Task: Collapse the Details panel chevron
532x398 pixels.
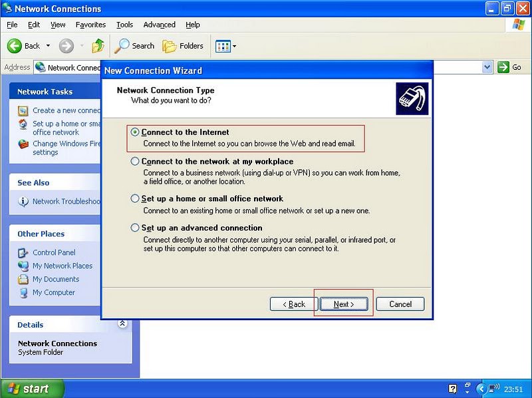Action: pyautogui.click(x=122, y=323)
